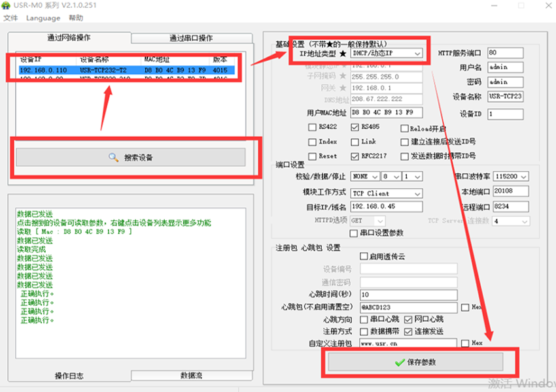Tick the Reload开启 checkbox
Screen dimensions: 556x392
click(x=405, y=129)
